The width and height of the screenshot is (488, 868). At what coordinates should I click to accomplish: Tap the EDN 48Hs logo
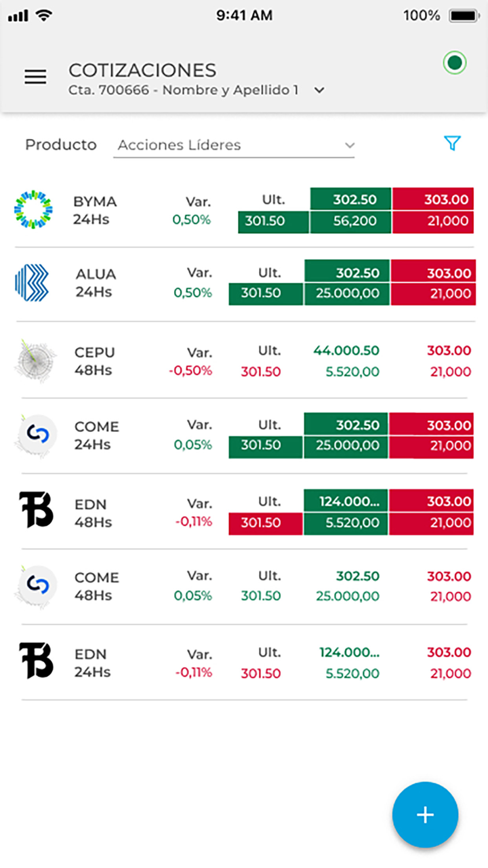tap(36, 511)
